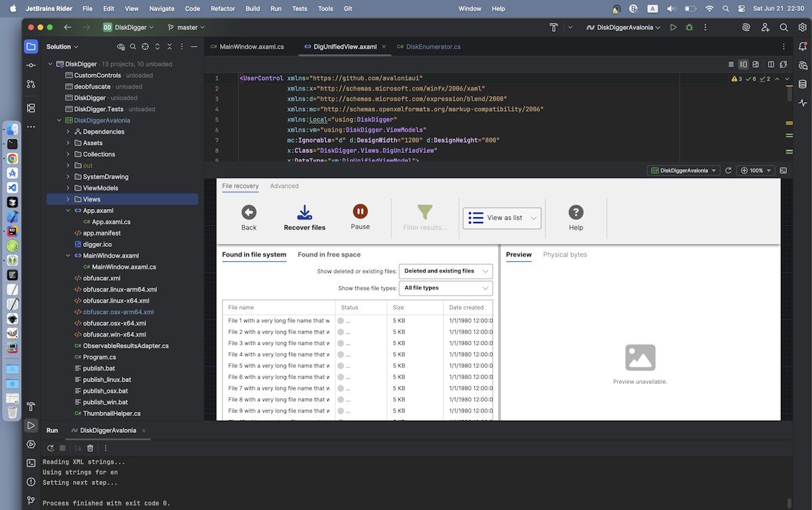Select the Found in free space tab
The height and width of the screenshot is (510, 812).
point(329,255)
